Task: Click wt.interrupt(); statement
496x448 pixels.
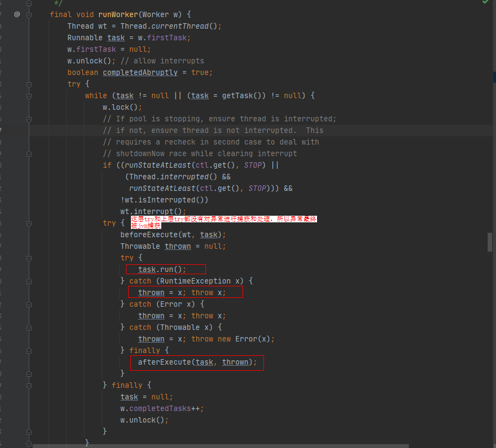Action: [x=154, y=212]
